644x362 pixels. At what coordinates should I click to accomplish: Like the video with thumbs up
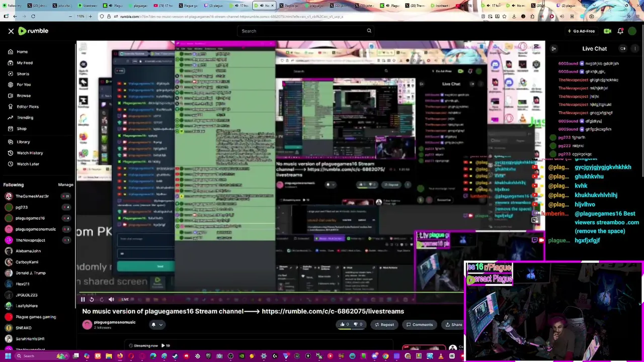[x=345, y=325]
